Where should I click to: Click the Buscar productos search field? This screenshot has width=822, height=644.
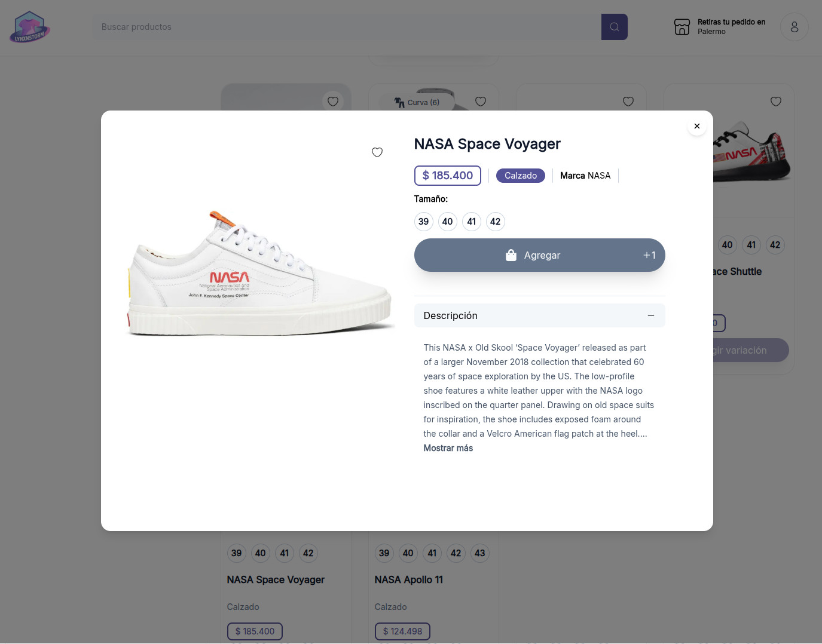(347, 27)
